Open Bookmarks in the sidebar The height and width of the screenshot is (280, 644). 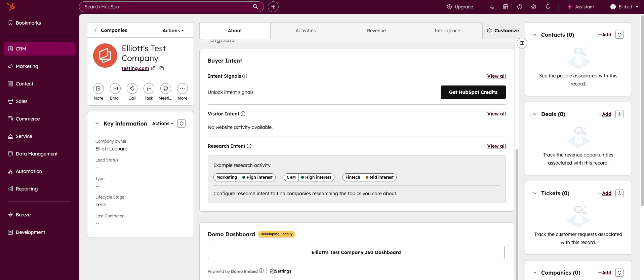(x=39, y=23)
